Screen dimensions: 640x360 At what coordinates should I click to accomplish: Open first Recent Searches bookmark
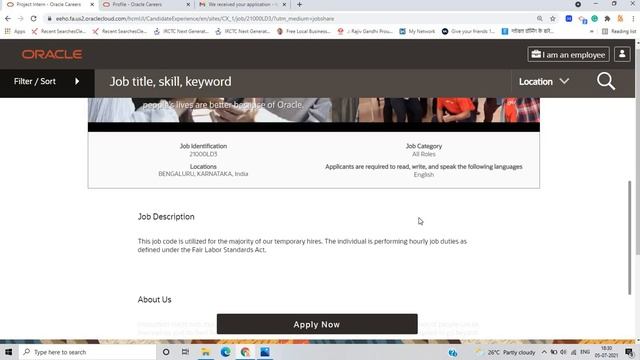pyautogui.click(x=58, y=31)
